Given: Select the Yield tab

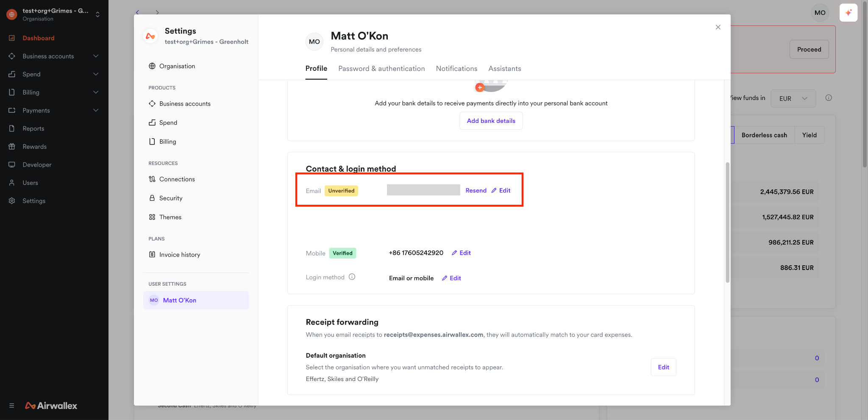Looking at the screenshot, I should pos(809,135).
